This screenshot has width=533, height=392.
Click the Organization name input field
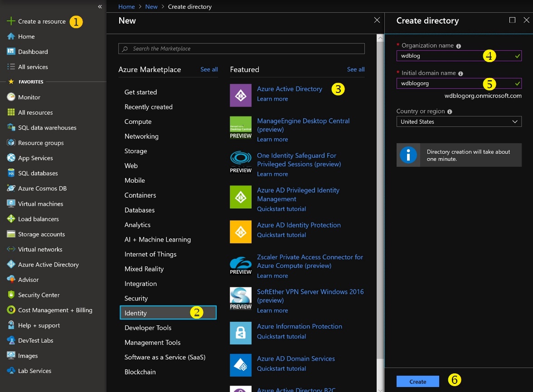459,56
